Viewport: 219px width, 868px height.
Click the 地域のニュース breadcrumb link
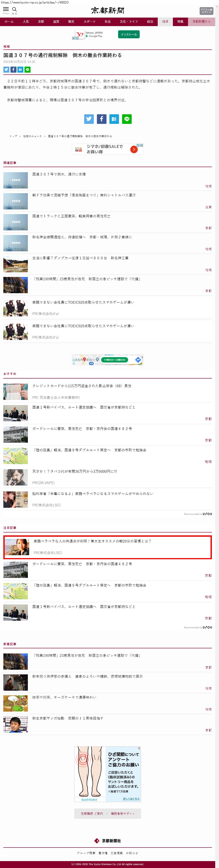point(32,136)
